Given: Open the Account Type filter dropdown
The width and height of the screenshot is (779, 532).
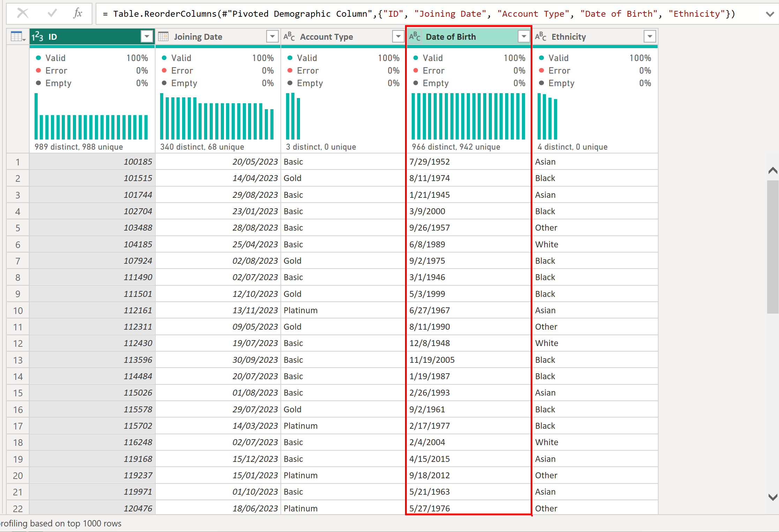Looking at the screenshot, I should tap(398, 36).
